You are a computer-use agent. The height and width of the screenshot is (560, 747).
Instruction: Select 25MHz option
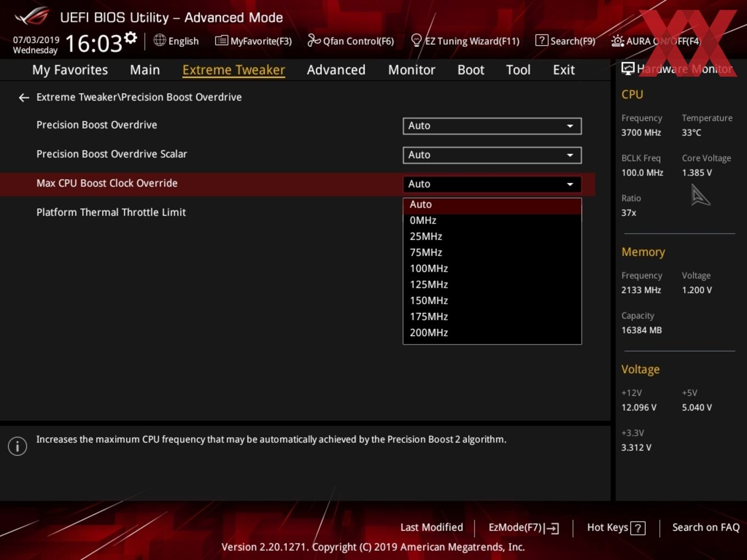pyautogui.click(x=492, y=237)
